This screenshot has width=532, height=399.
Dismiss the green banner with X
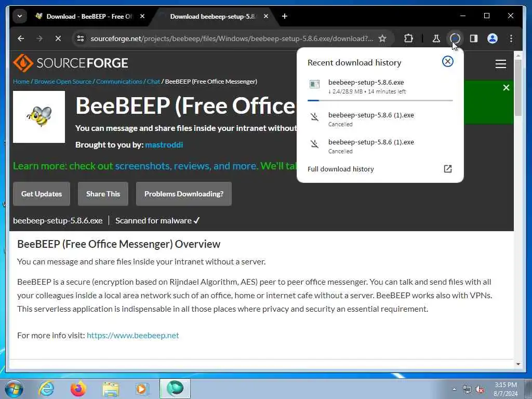[x=506, y=88]
